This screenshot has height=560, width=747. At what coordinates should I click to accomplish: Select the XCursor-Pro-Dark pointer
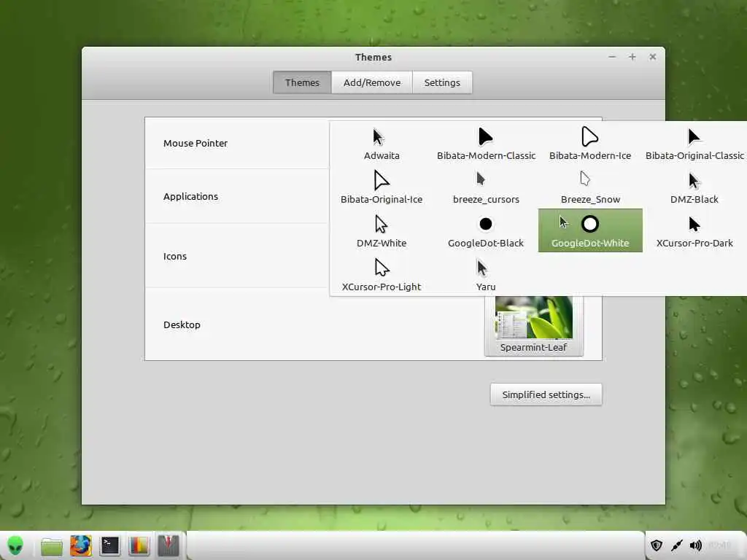pos(694,231)
